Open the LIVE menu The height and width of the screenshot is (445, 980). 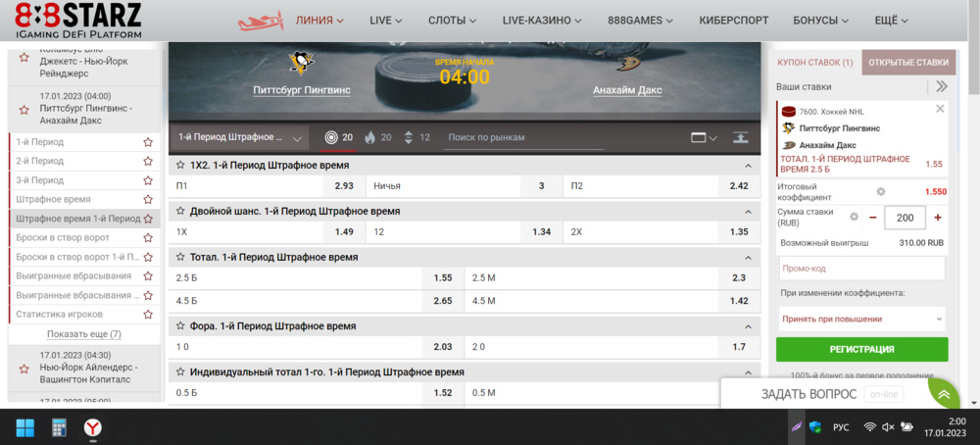(x=385, y=21)
